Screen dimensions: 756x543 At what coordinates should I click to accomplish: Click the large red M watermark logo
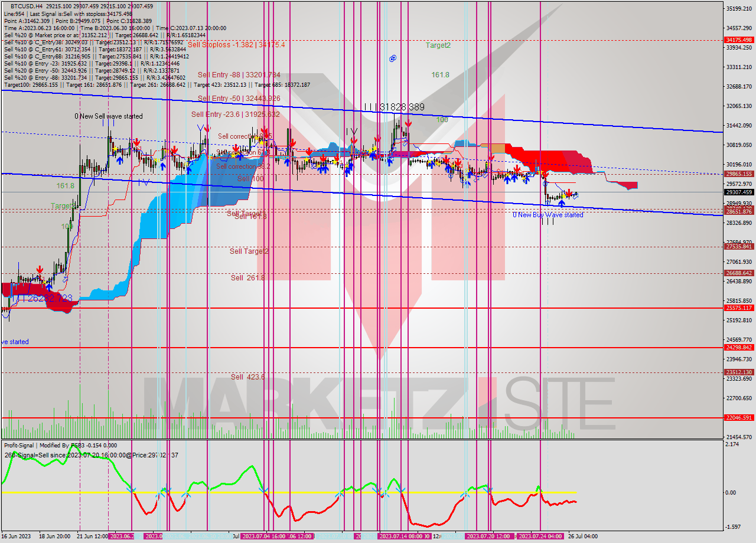coord(378,195)
